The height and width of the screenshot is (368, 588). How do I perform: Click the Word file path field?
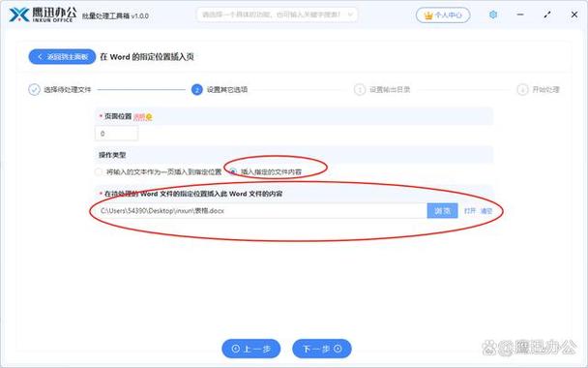coord(261,211)
